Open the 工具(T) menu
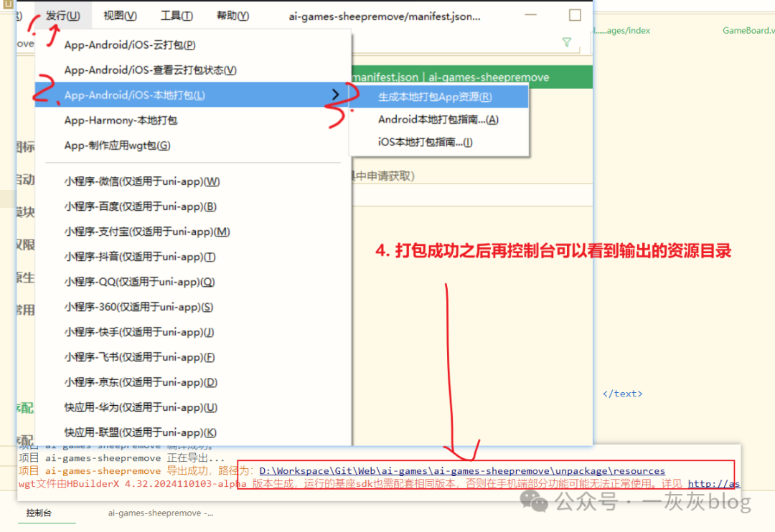 click(x=176, y=15)
